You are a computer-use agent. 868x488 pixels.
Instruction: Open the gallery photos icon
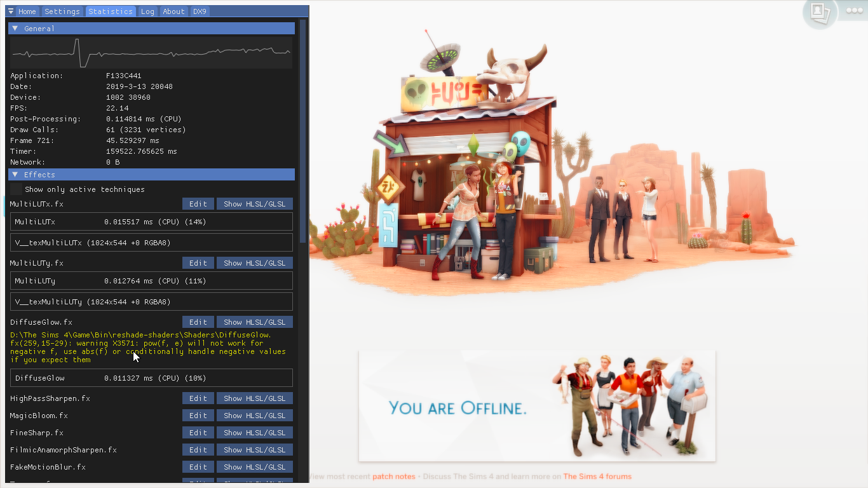click(820, 11)
